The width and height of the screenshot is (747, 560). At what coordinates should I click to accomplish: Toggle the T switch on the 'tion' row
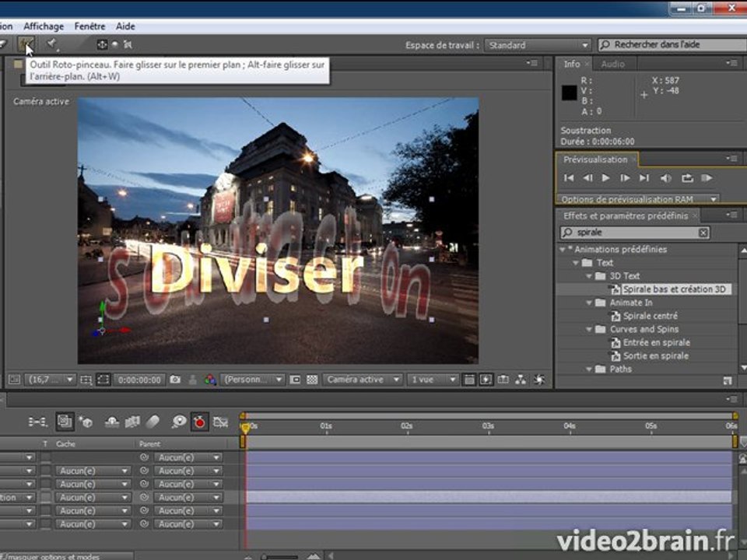coord(45,497)
